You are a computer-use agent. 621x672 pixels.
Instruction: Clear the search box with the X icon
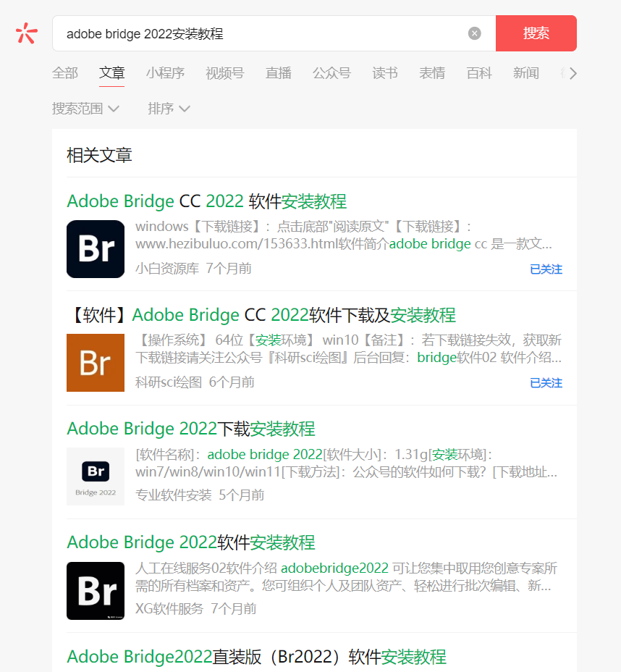tap(474, 33)
